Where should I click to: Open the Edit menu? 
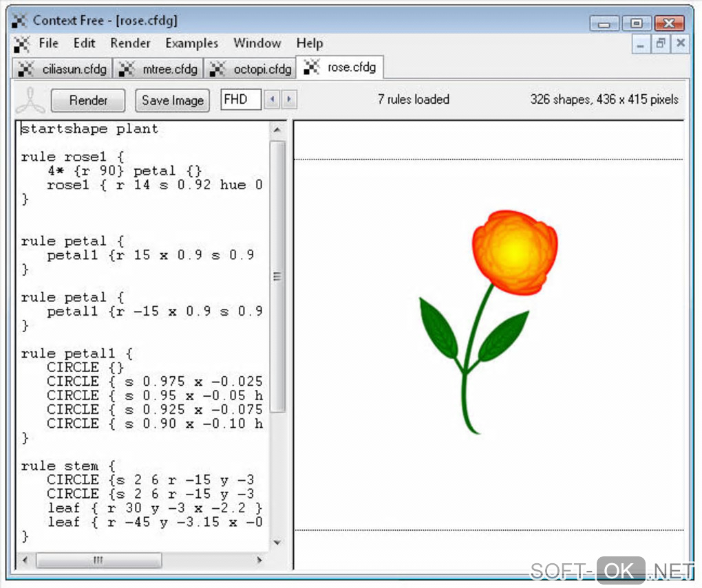click(84, 43)
